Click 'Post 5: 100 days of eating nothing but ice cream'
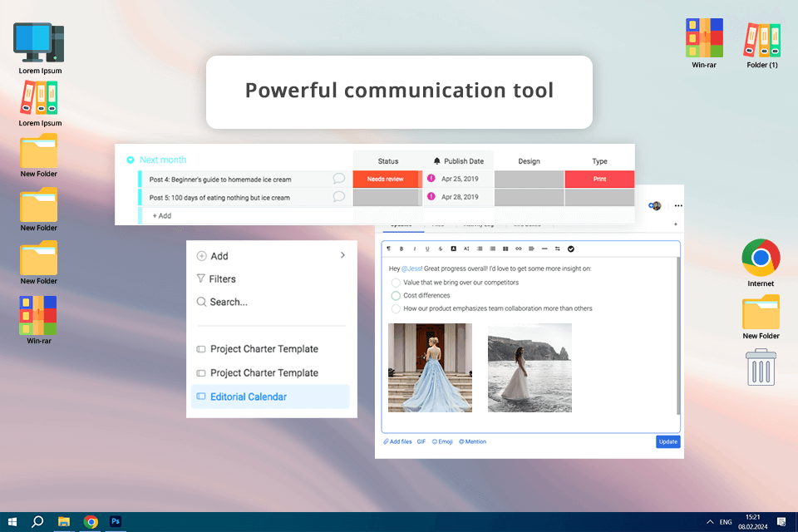Image resolution: width=798 pixels, height=532 pixels. click(219, 198)
